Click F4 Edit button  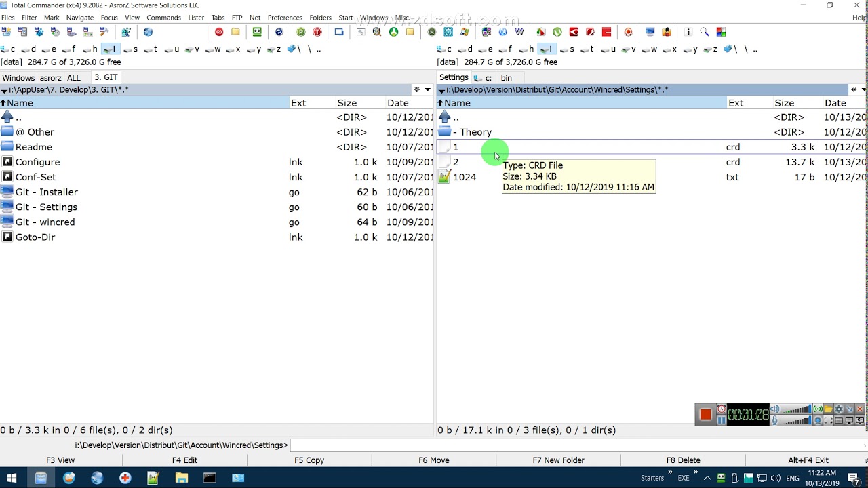[x=184, y=460]
